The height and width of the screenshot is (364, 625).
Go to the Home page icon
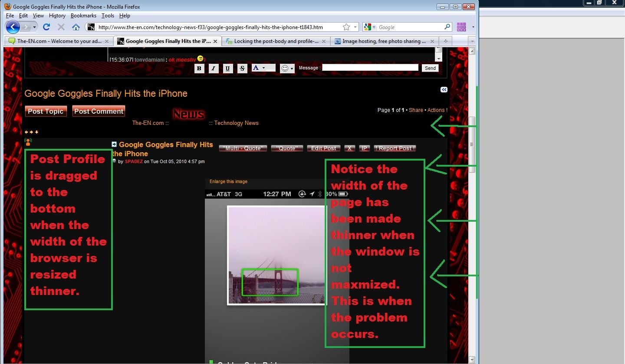click(76, 27)
